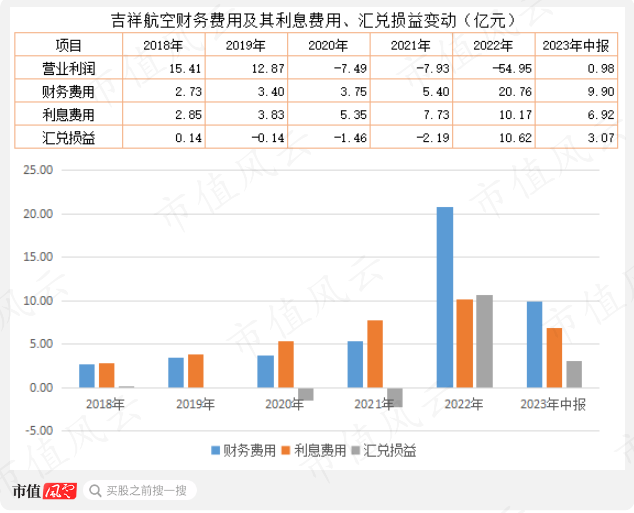
Task: Click the value 2.85 in the table
Action: [x=188, y=115]
